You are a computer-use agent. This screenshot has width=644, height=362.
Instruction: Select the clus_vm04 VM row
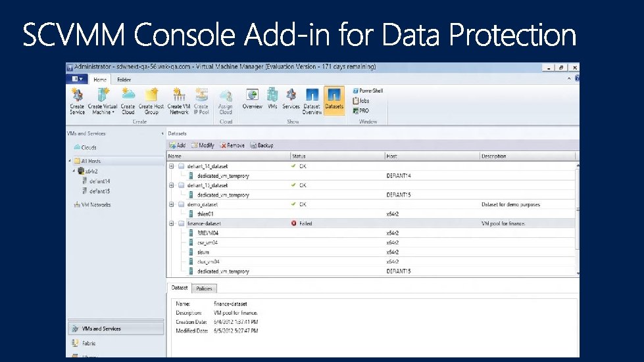(x=371, y=261)
